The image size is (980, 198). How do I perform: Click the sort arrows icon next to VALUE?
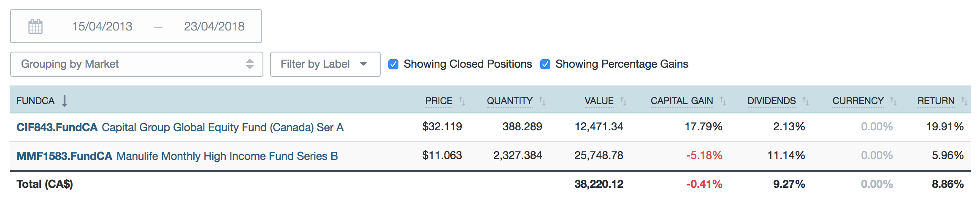(623, 101)
